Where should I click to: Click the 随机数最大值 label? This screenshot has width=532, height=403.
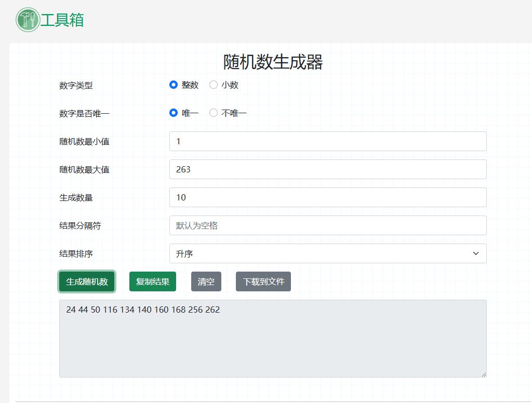coord(84,170)
